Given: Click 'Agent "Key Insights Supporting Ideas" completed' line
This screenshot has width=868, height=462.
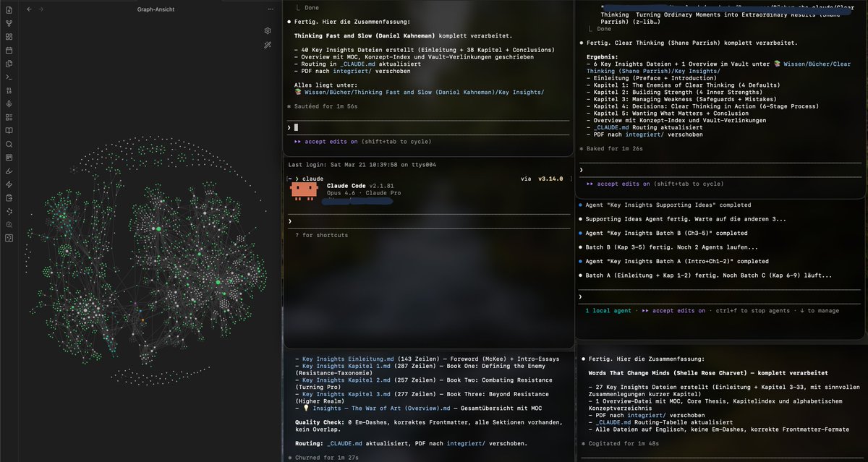Looking at the screenshot, I should [665, 205].
